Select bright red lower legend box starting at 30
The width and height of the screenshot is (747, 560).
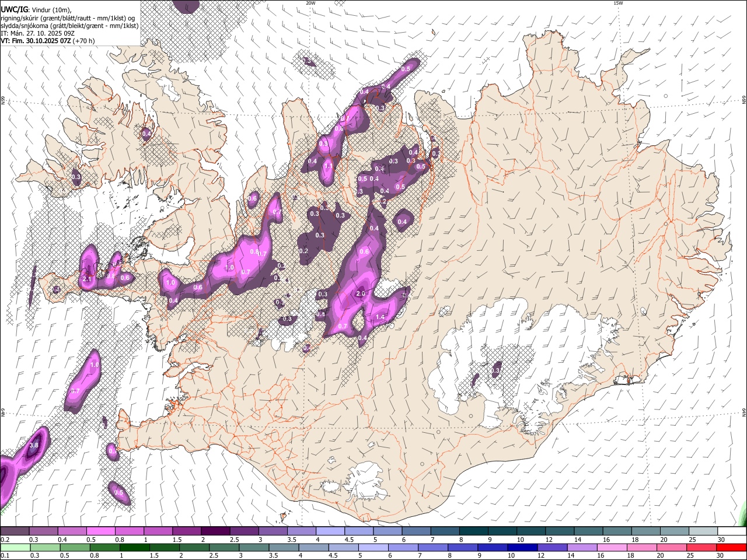click(731, 547)
